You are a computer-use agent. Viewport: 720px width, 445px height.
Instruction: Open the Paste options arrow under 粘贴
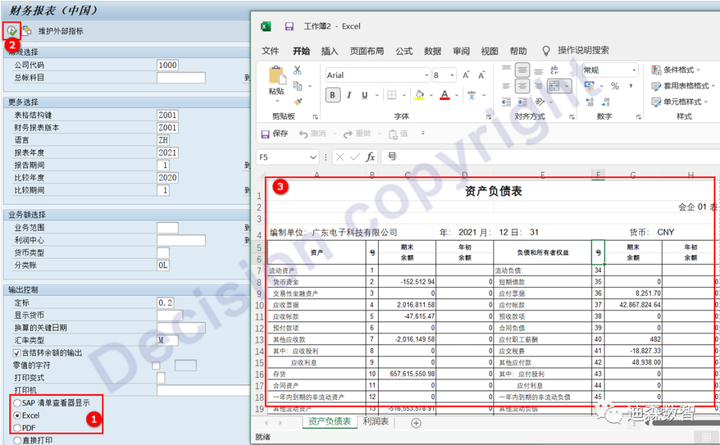(x=277, y=101)
